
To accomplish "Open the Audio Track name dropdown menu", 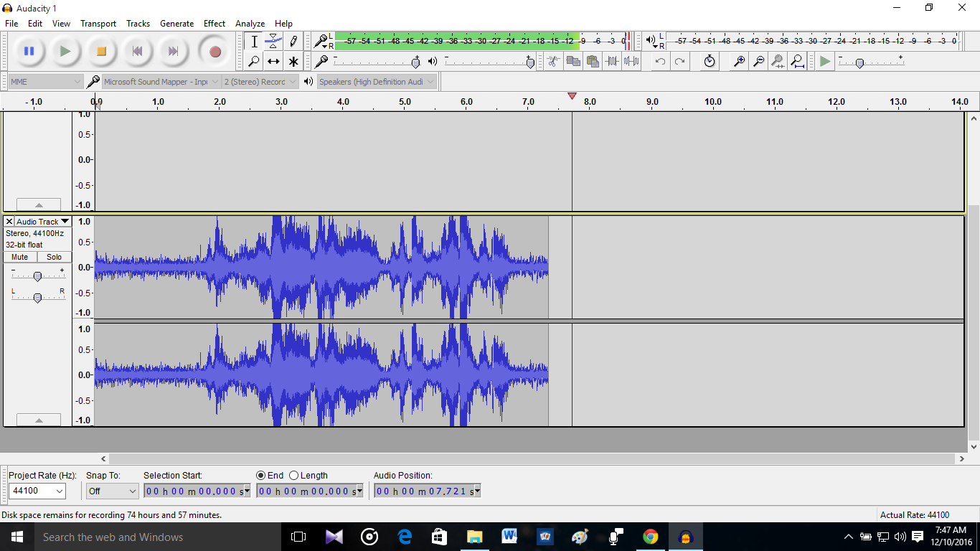I will point(43,222).
